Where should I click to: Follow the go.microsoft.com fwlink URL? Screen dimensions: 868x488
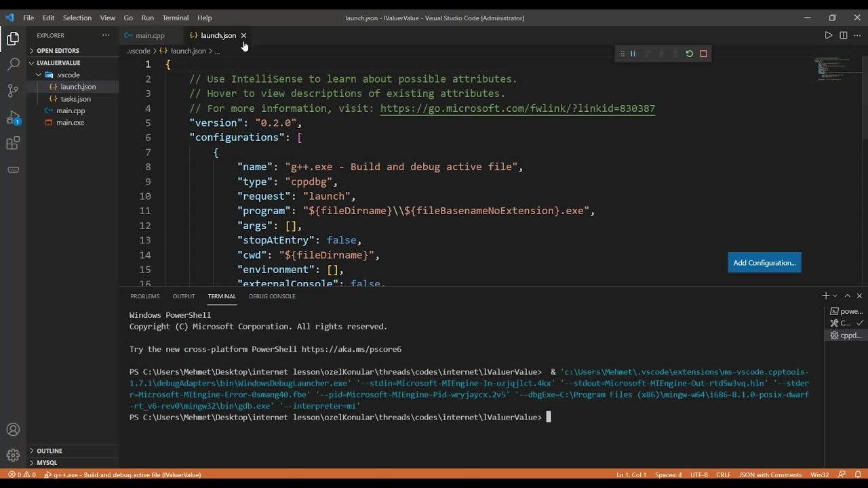517,108
